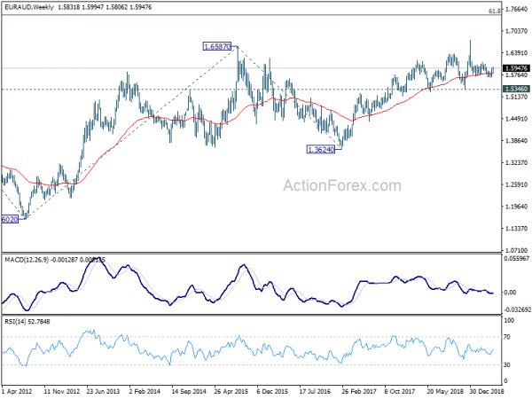The height and width of the screenshot is (399, 532).
Task: Click the 2 Feb 2014 date label
Action: (x=145, y=391)
